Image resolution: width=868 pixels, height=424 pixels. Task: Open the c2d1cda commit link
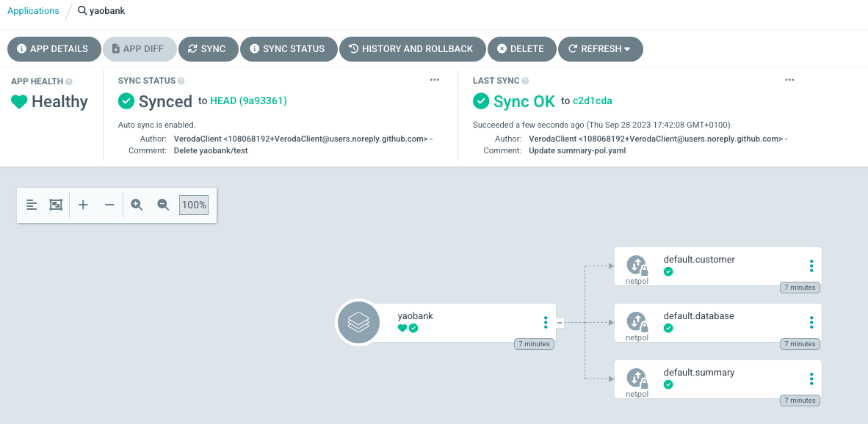pos(592,100)
